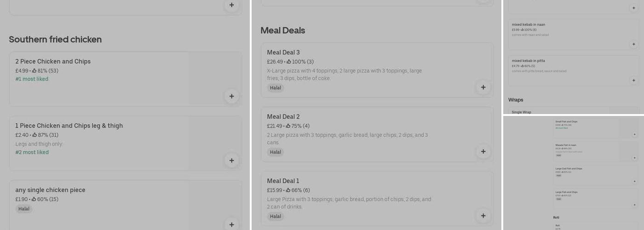
Task: Click the plus button for Meal Deal 2
Action: click(483, 151)
